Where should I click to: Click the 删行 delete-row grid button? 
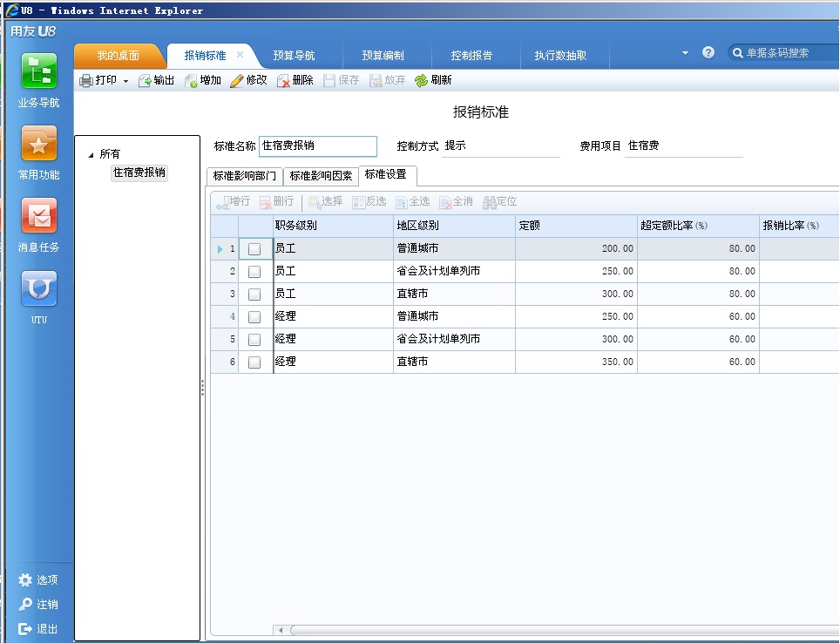click(276, 201)
